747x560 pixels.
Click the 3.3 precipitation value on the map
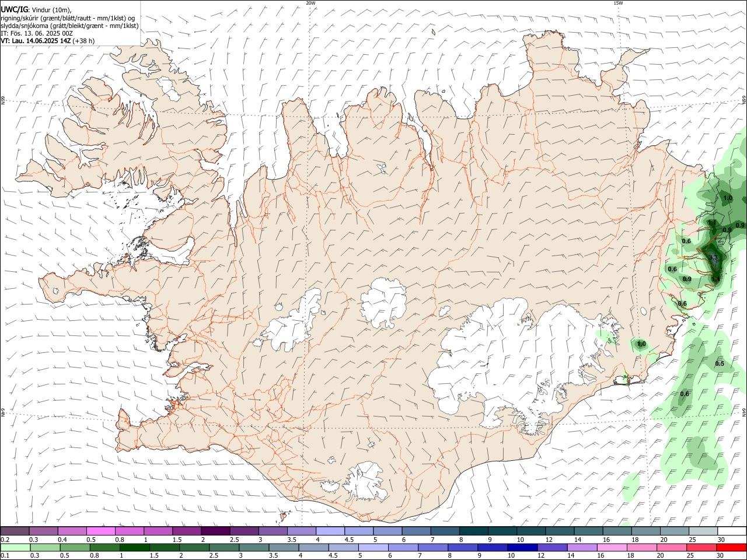pos(713,258)
